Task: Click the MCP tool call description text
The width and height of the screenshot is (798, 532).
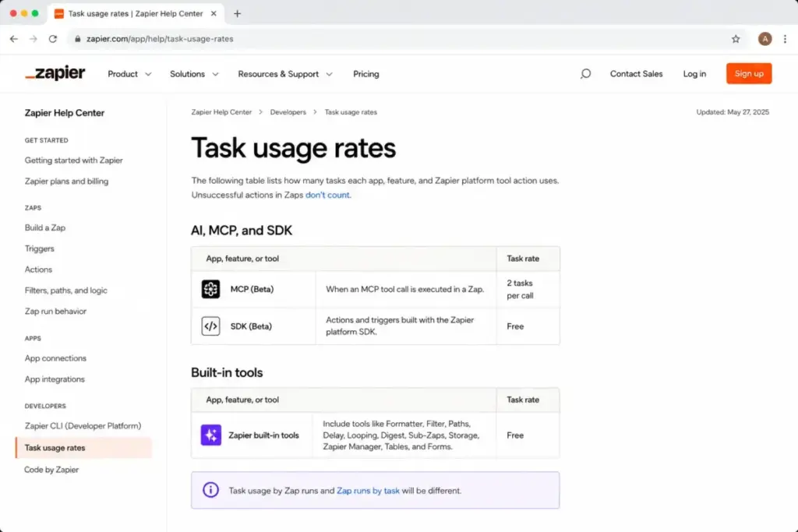Action: (x=404, y=289)
